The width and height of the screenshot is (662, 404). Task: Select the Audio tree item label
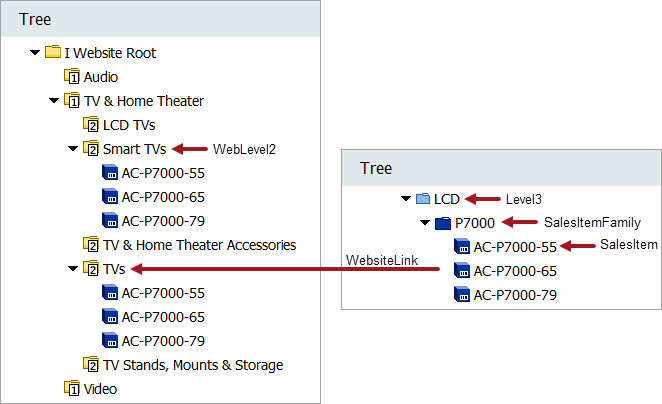pyautogui.click(x=101, y=77)
